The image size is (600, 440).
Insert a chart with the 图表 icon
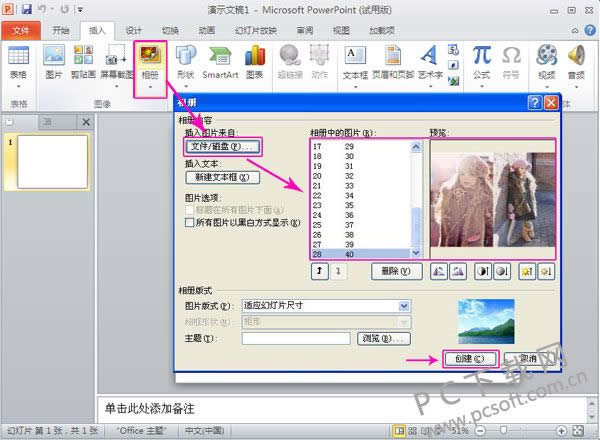pos(255,60)
